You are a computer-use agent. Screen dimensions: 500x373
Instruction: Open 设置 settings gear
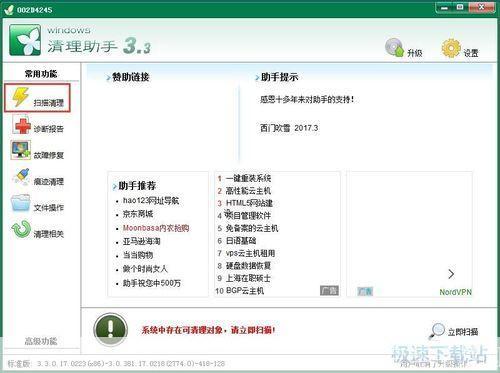click(460, 48)
